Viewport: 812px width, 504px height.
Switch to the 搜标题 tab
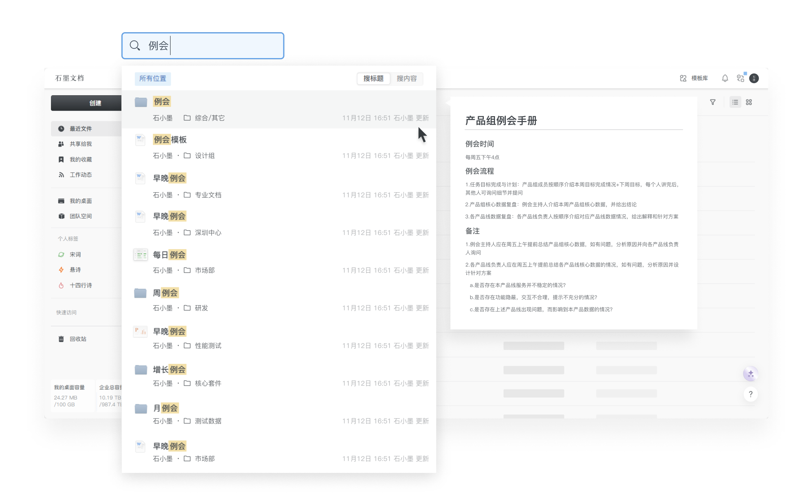click(373, 78)
